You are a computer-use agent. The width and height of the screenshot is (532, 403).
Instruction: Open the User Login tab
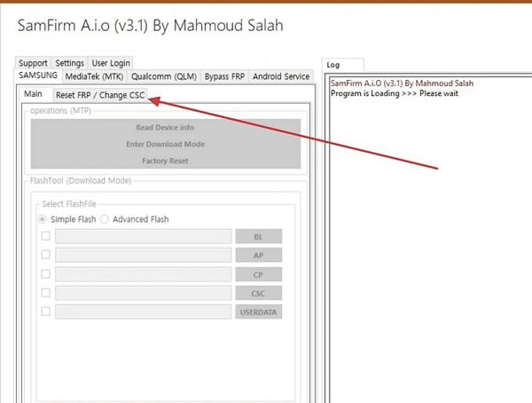[111, 63]
